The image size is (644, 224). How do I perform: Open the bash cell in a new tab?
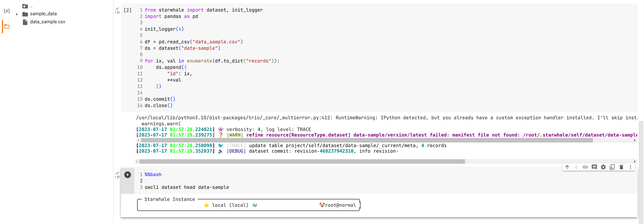tap(613, 167)
